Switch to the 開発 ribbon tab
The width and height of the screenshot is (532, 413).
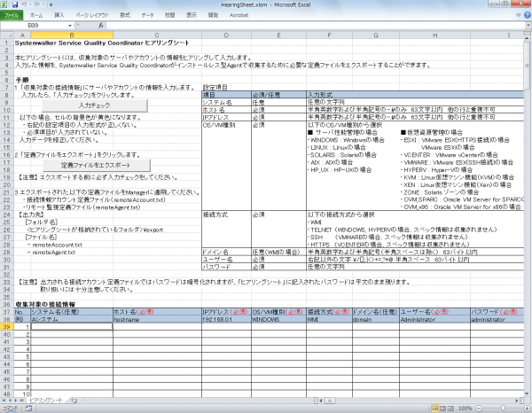coord(213,15)
